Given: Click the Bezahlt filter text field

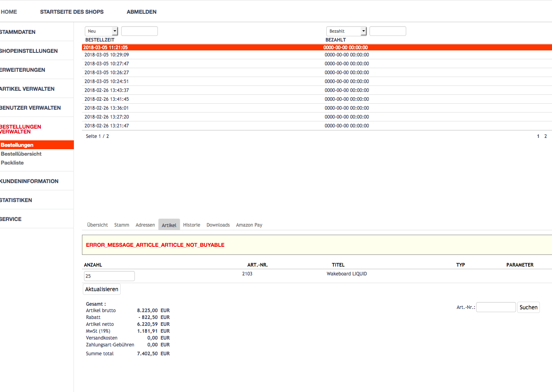Looking at the screenshot, I should pos(388,31).
